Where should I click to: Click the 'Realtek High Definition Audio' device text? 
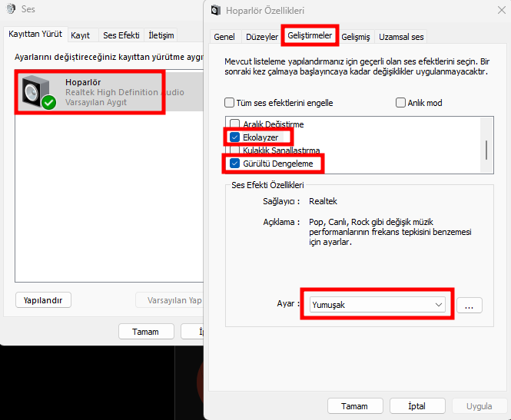point(124,92)
